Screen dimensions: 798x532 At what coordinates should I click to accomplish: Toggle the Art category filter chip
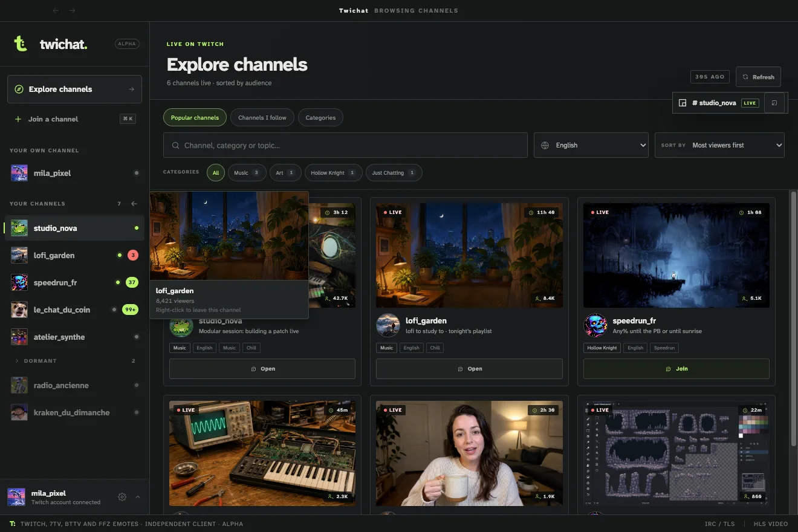click(x=285, y=173)
